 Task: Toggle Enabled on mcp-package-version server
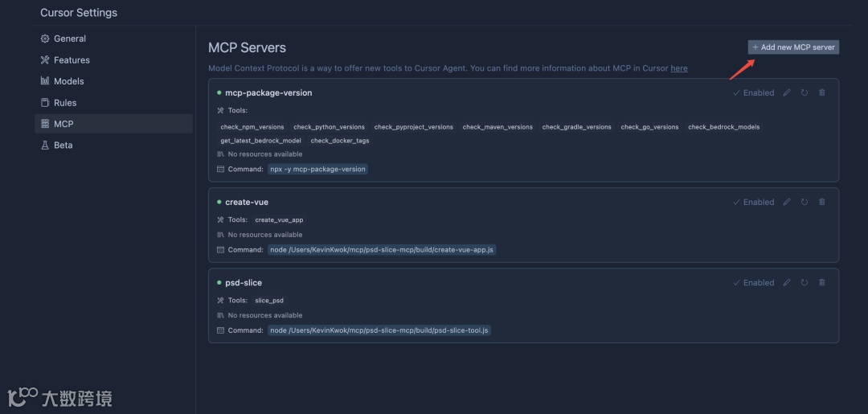click(753, 92)
